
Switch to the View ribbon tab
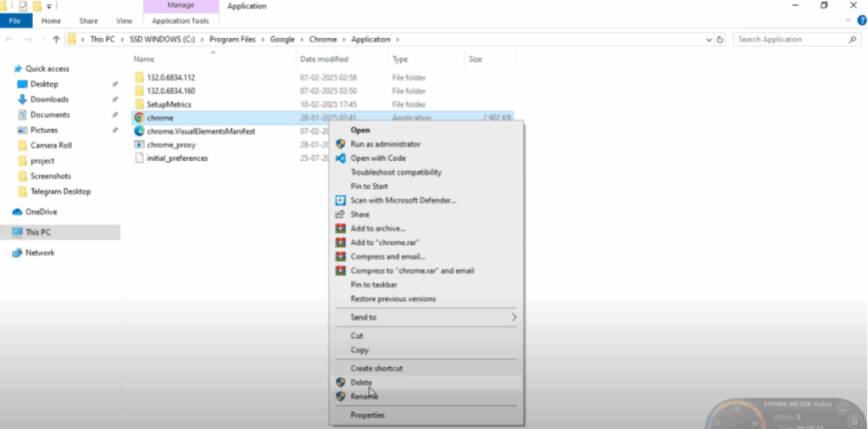pyautogui.click(x=124, y=20)
